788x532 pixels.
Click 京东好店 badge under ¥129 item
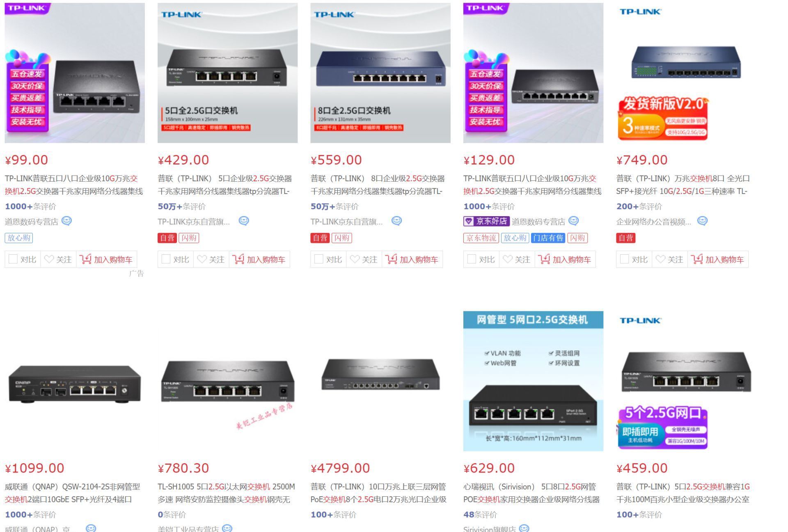click(x=486, y=221)
